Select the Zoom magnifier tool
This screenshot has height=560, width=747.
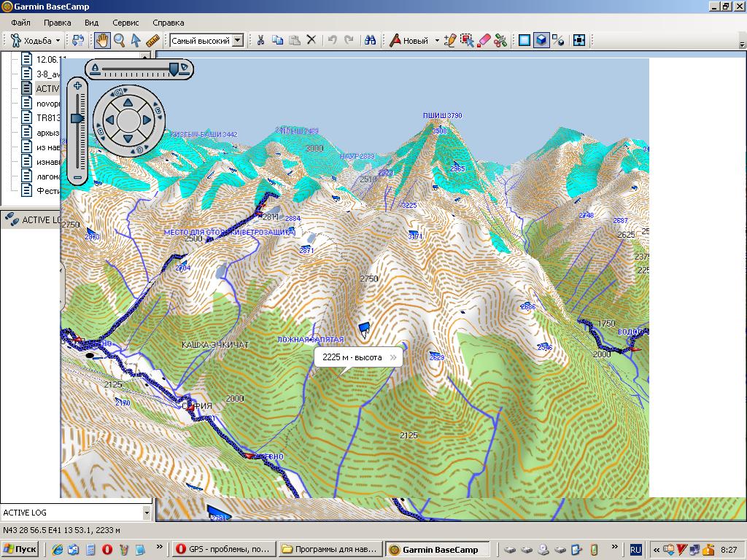[119, 41]
